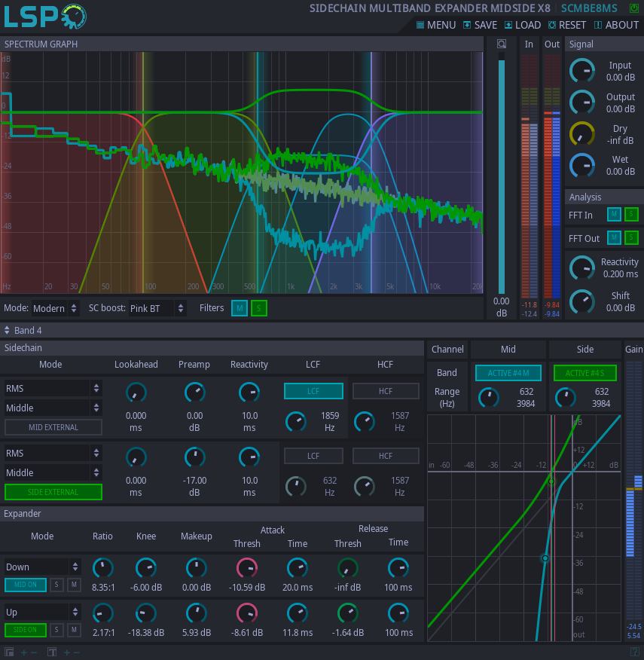Click the zoom magnifier icon above the zoom fader
Screen dimensions: 644x660
pos(502,44)
